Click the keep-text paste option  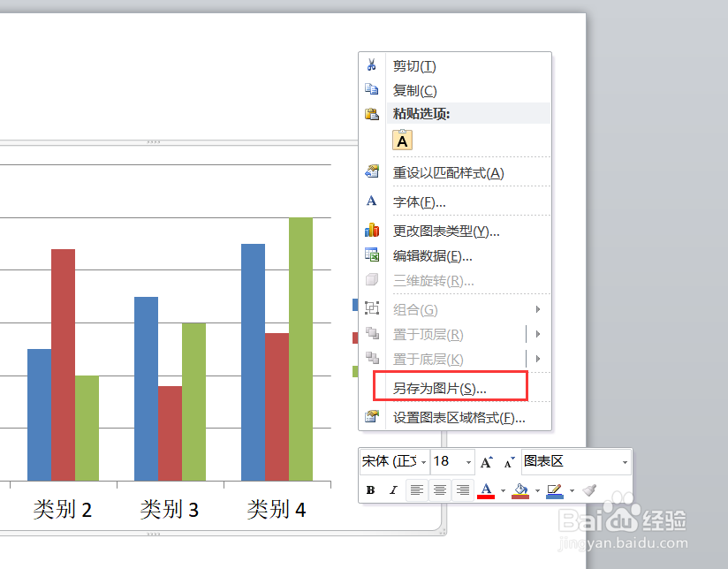point(402,140)
